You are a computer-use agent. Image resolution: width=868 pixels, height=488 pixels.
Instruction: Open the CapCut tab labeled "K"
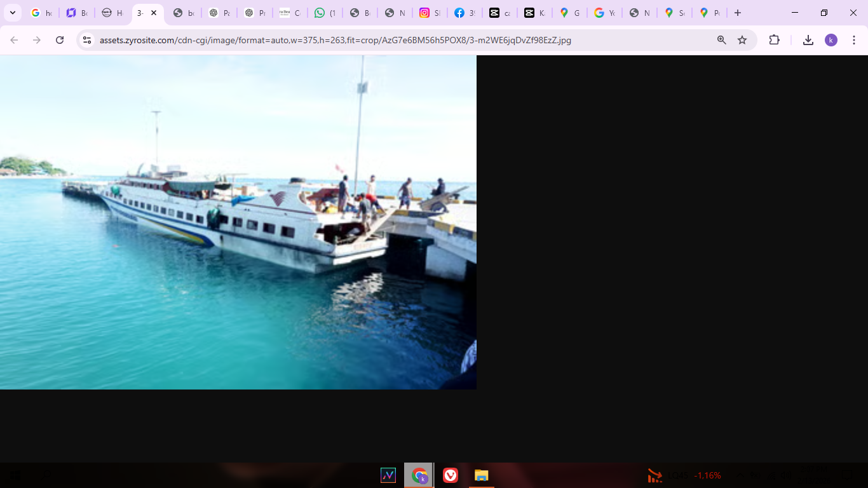535,13
